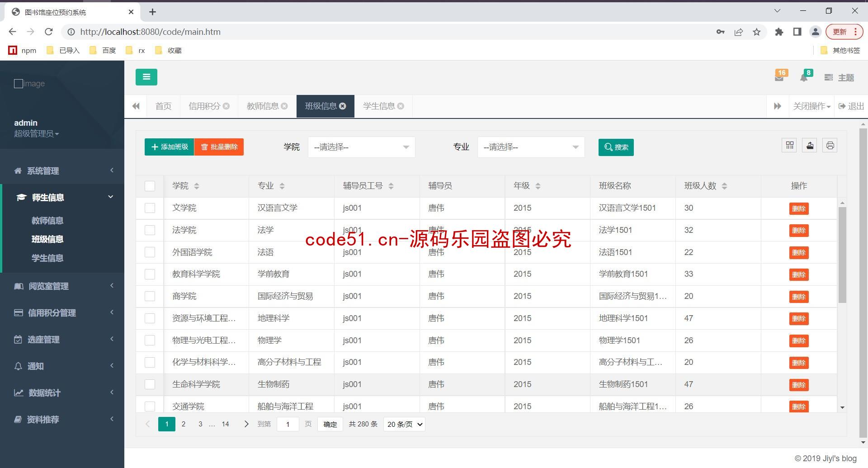
Task: Delete the 汉语言文学1501 row
Action: 799,208
